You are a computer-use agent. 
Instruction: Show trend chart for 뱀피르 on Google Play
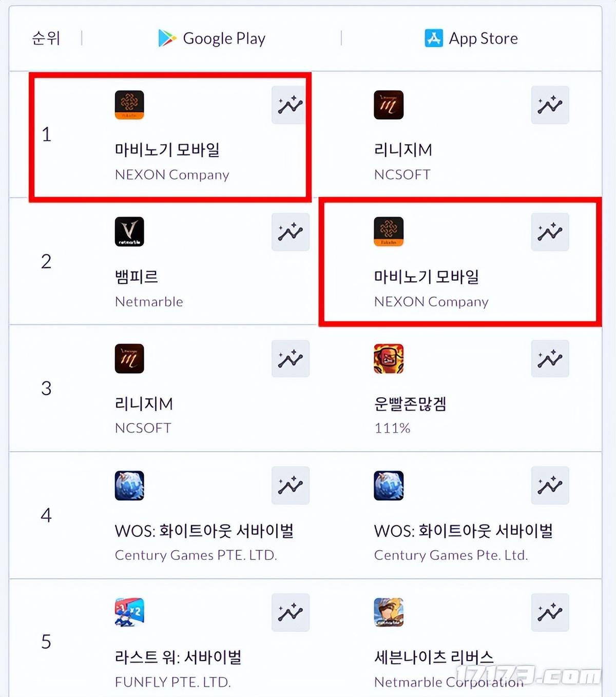[290, 232]
